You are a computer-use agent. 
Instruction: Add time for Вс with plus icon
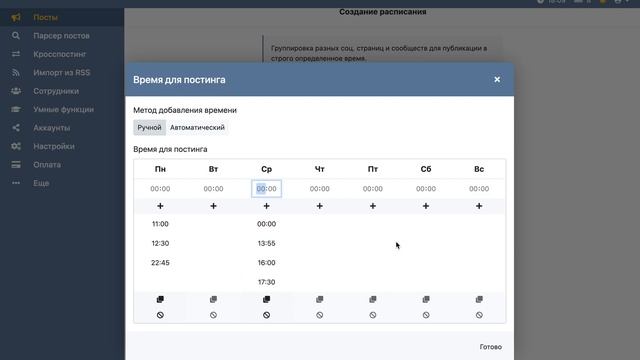coord(479,206)
